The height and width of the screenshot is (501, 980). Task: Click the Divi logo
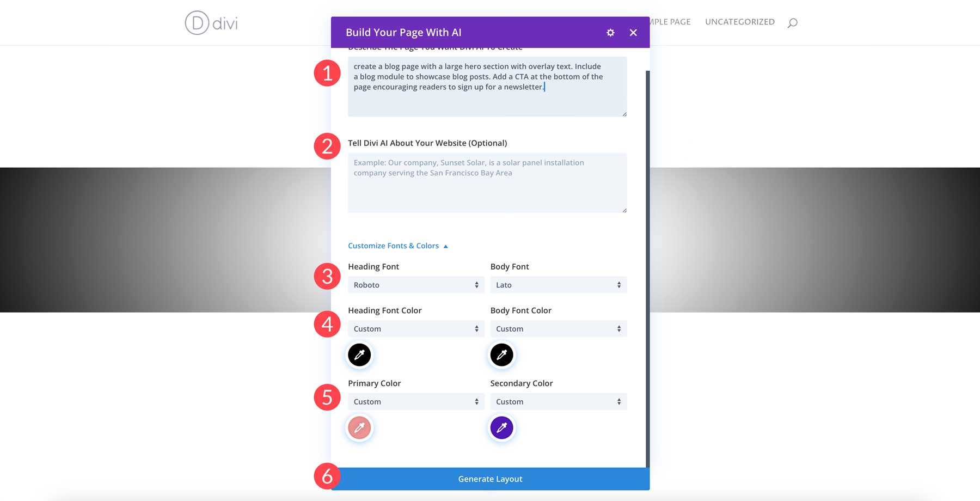[x=211, y=24]
